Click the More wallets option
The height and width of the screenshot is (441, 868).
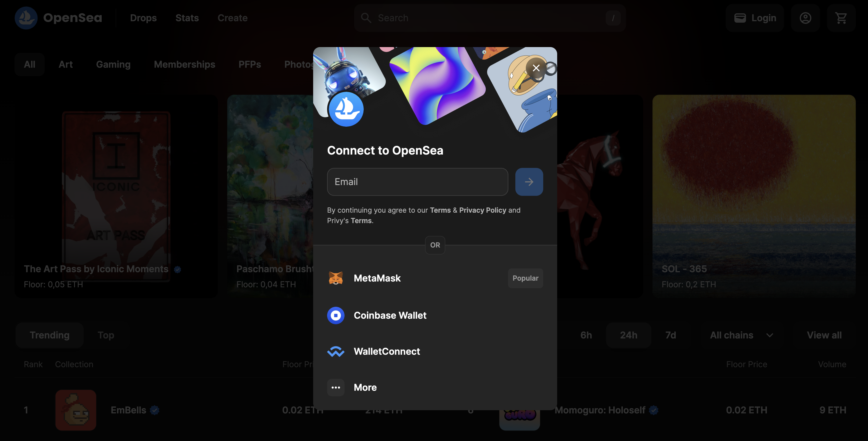point(365,388)
